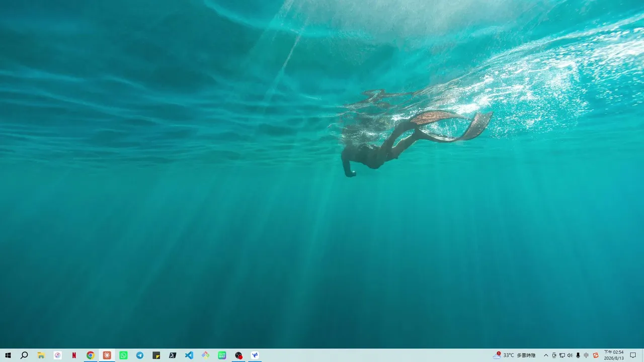The width and height of the screenshot is (644, 362).
Task: Open the colorful diamond app icon
Action: click(x=205, y=355)
